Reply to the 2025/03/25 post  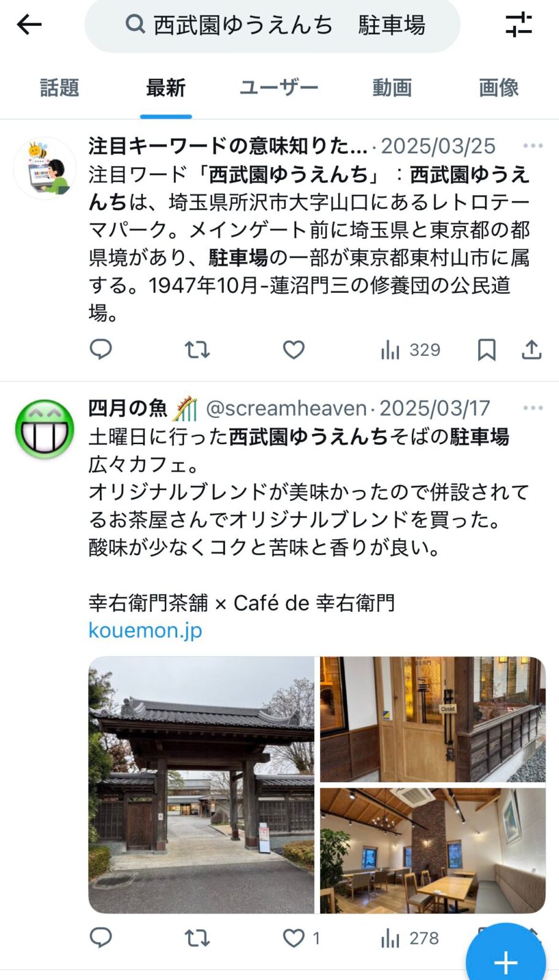click(101, 350)
